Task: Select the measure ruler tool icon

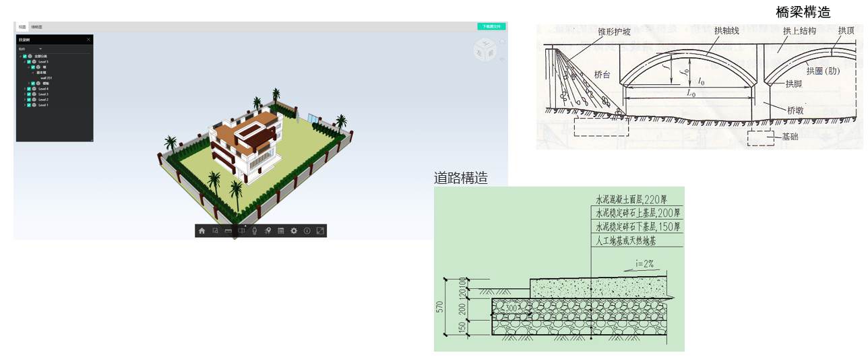Action: [228, 230]
